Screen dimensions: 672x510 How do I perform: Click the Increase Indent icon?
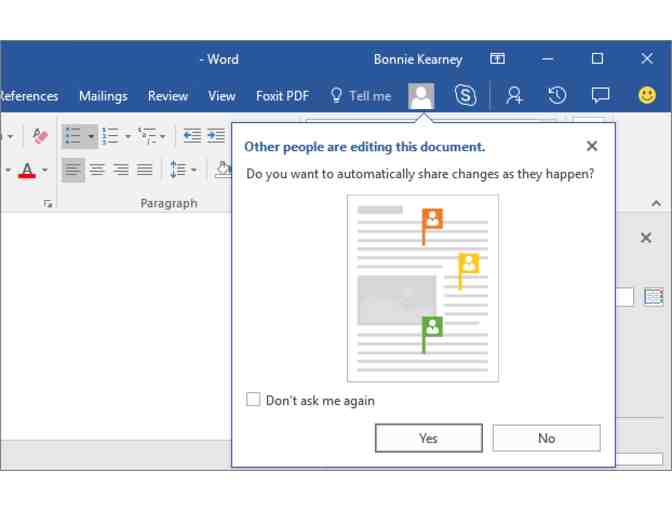click(216, 136)
